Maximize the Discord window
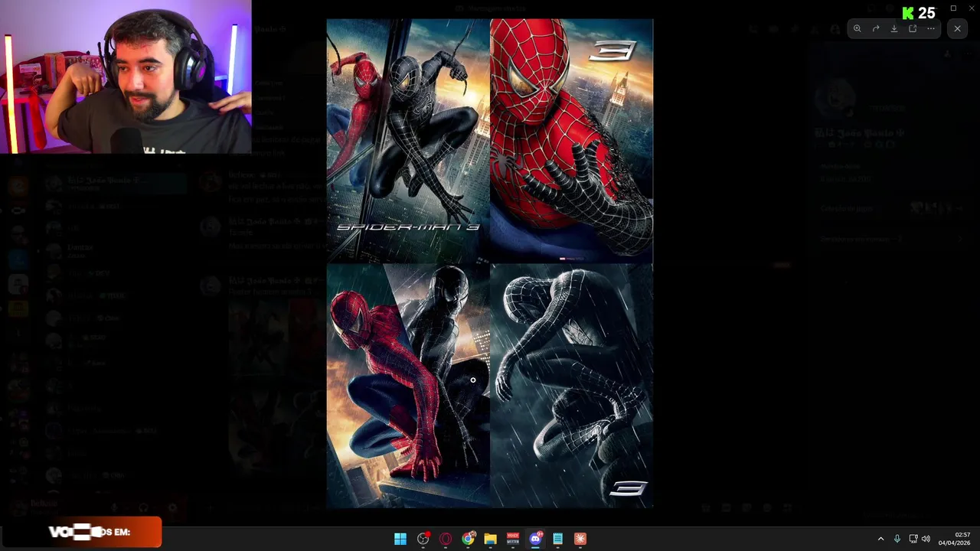Viewport: 980px width, 551px height. tap(953, 8)
